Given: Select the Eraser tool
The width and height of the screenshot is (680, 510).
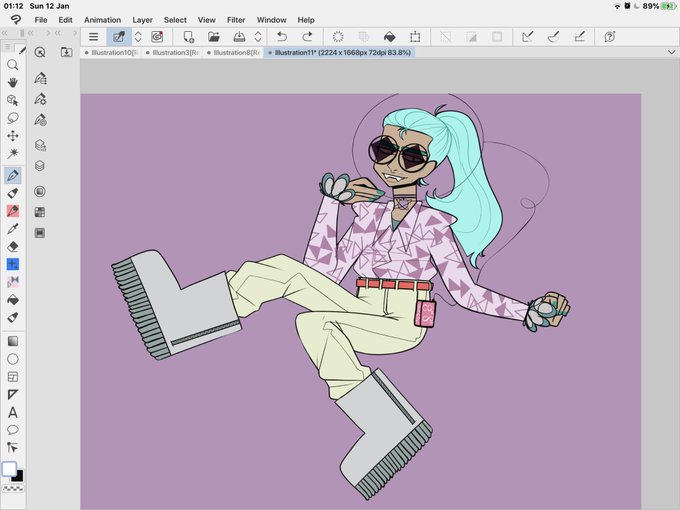Looking at the screenshot, I should click(13, 247).
